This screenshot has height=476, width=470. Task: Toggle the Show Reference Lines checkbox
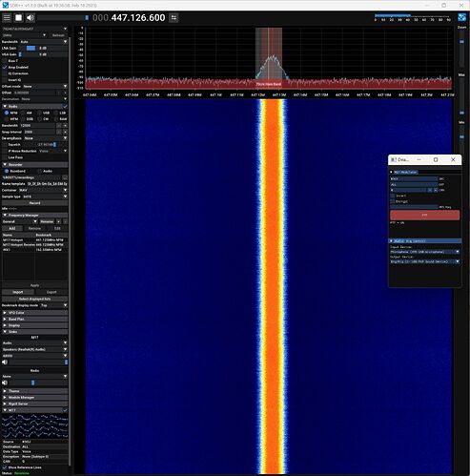coord(5,467)
